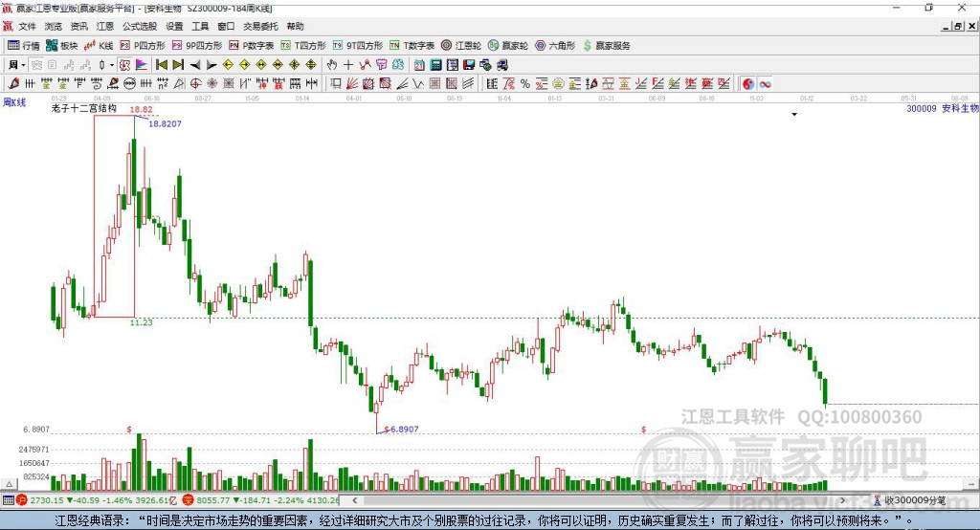Open the 工具 menu
Screen dimensions: 980x530
pos(200,26)
